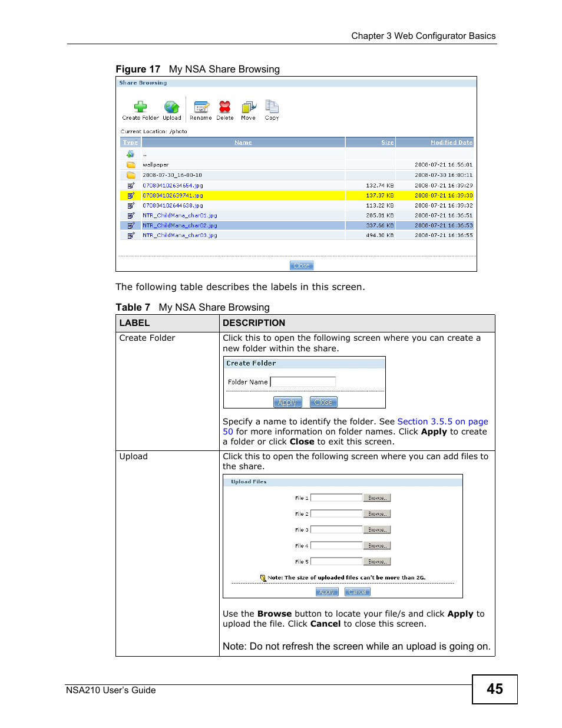Click 'Current Location: /photo' text

point(154,132)
